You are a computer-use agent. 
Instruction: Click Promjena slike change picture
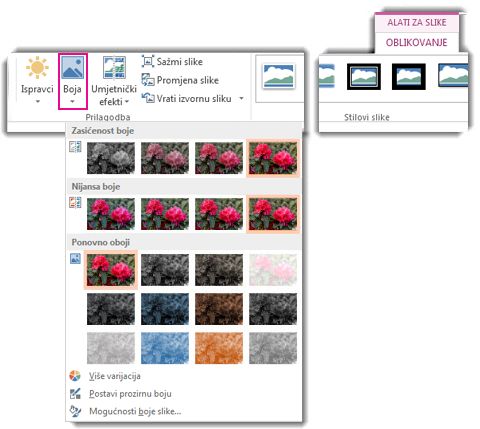tap(180, 80)
